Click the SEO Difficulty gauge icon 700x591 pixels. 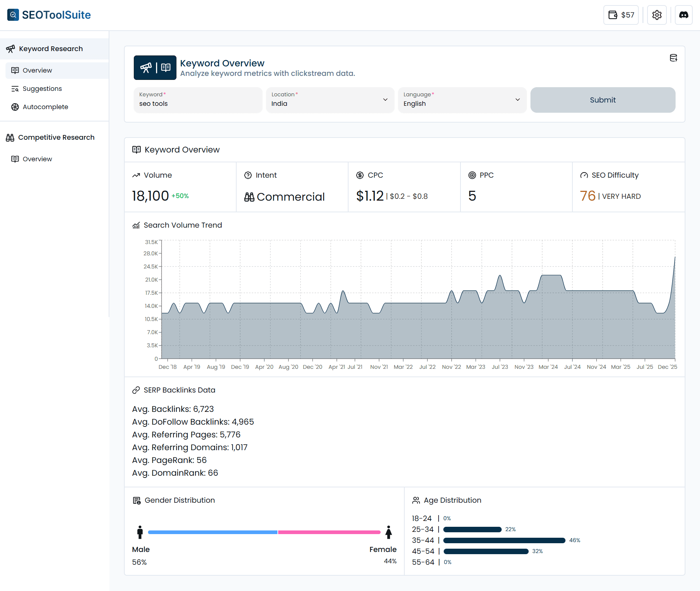[x=584, y=175]
